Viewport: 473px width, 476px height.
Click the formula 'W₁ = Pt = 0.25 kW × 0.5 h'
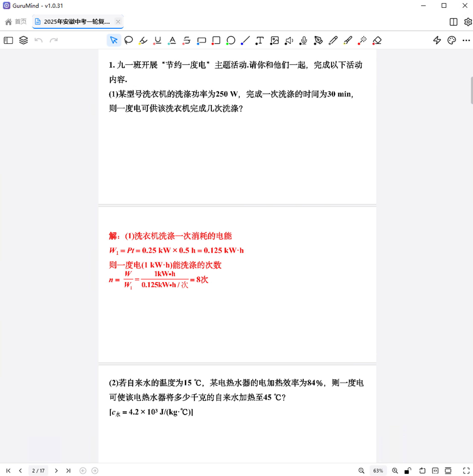click(x=153, y=251)
